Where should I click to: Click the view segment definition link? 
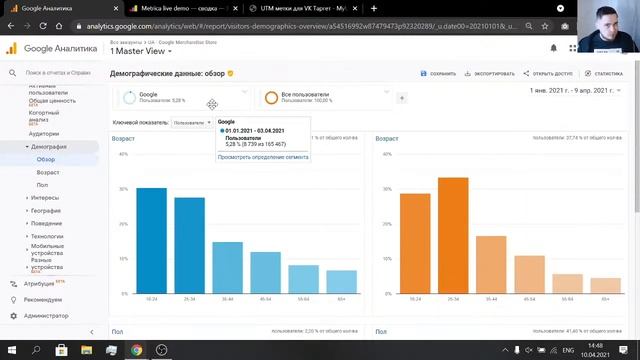pos(263,157)
